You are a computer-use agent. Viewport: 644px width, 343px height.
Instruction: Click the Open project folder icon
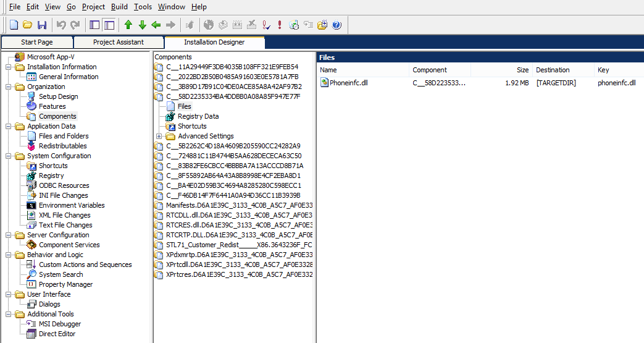(x=28, y=25)
